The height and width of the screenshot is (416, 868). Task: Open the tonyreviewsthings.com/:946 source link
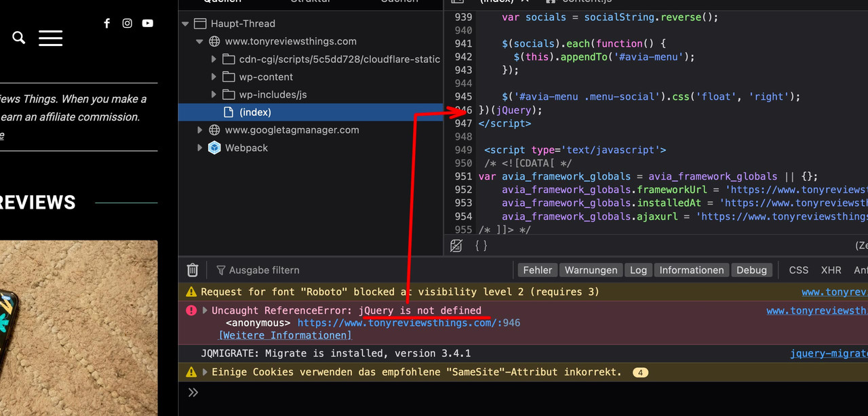click(409, 323)
